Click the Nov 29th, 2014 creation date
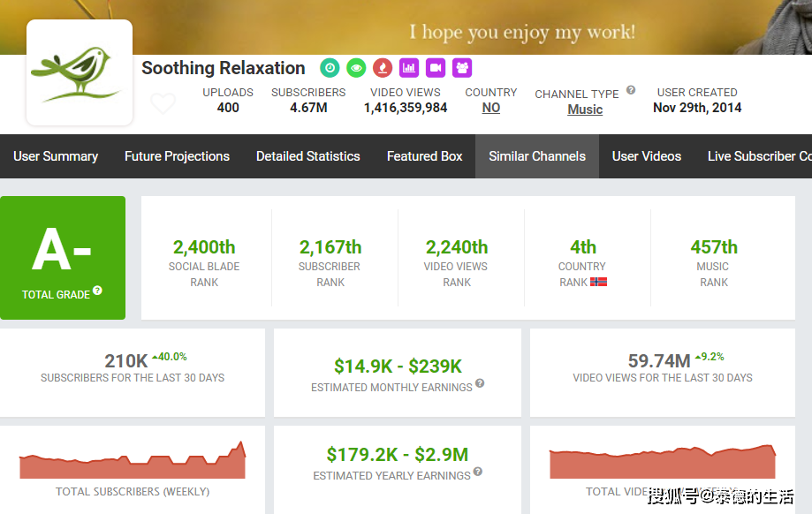 point(697,108)
